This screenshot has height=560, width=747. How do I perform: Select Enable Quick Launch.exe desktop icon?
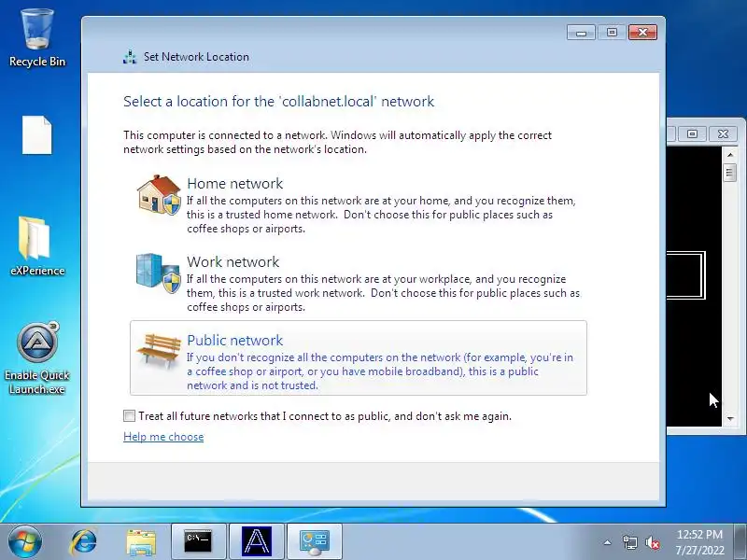(37, 358)
